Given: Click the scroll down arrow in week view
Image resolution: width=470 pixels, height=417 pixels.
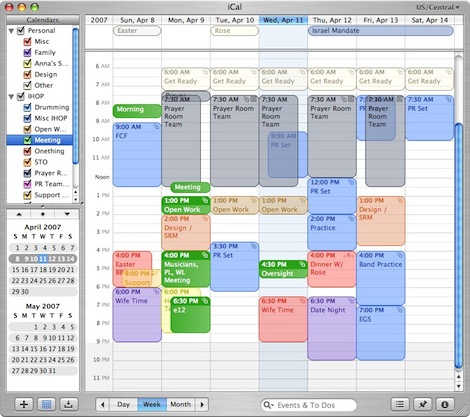Looking at the screenshot, I should coord(459,387).
